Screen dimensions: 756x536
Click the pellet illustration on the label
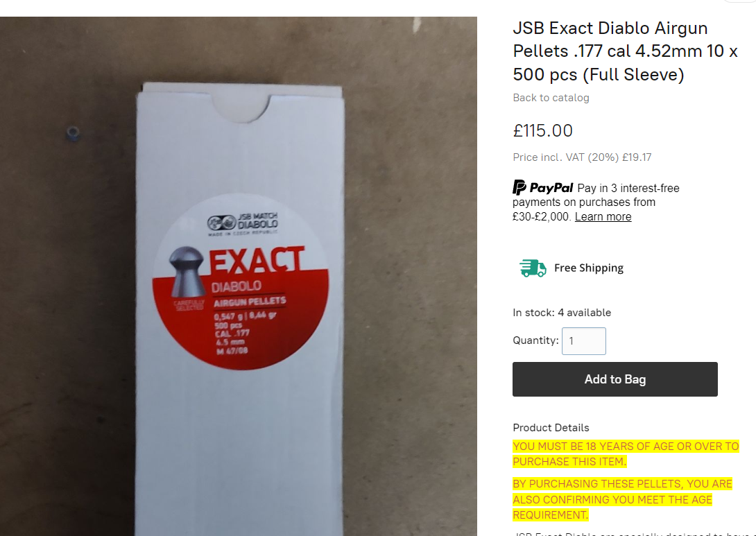tap(187, 272)
